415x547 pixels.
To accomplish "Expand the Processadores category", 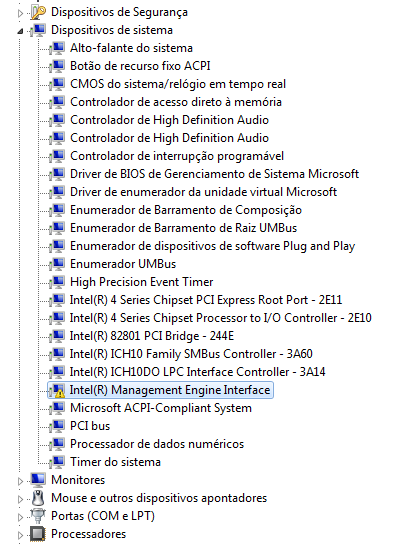I will [x=20, y=535].
